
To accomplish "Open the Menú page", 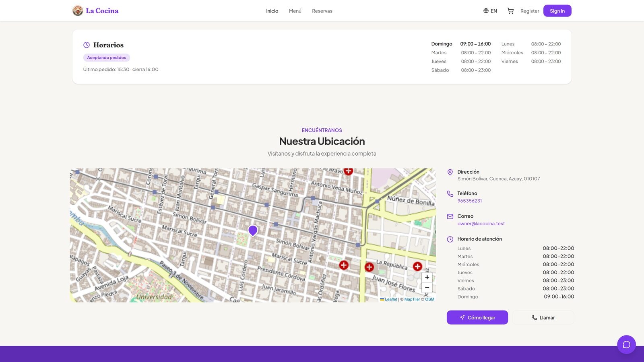I will [295, 11].
